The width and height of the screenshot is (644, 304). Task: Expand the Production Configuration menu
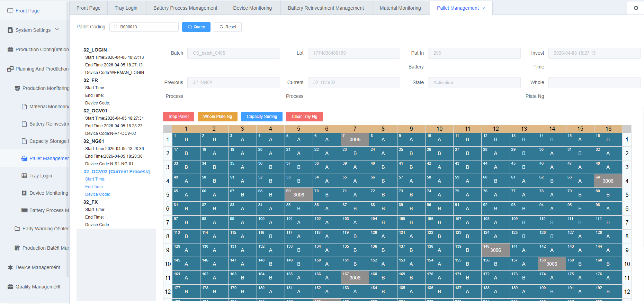coord(57,49)
